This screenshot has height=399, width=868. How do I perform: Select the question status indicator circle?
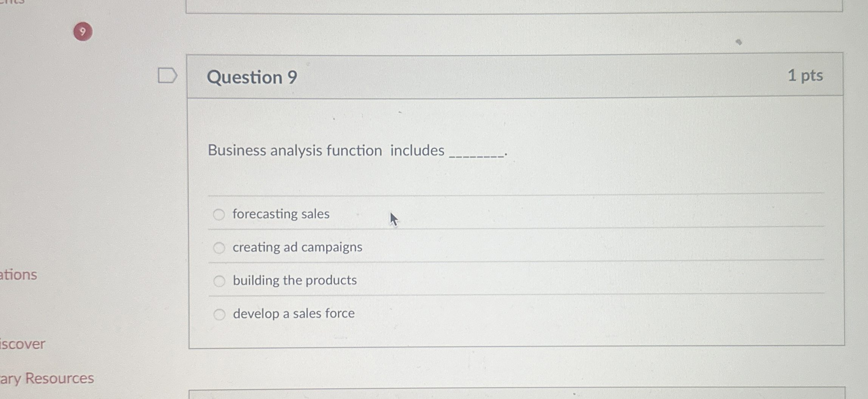click(x=82, y=32)
